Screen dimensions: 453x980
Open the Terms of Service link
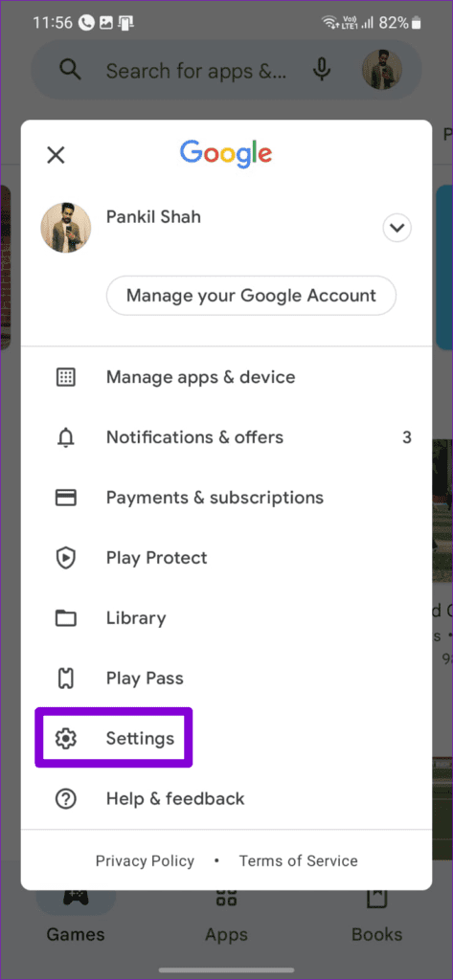click(x=299, y=860)
